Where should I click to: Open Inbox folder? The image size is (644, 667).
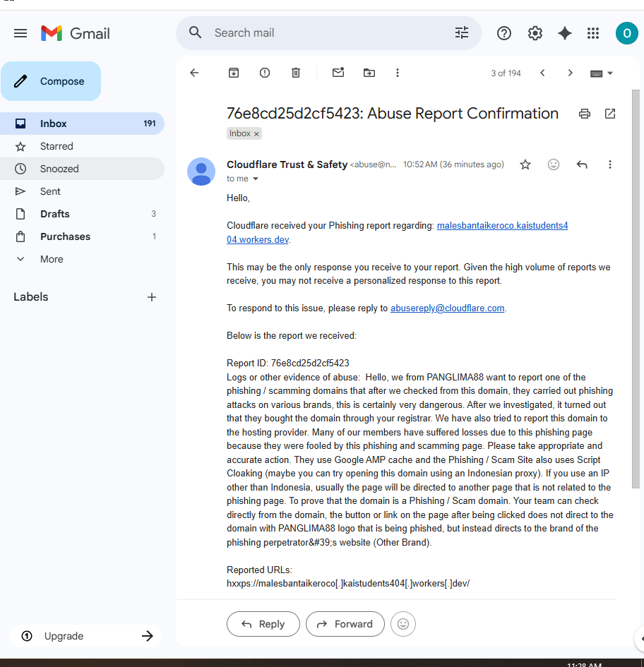click(x=82, y=124)
